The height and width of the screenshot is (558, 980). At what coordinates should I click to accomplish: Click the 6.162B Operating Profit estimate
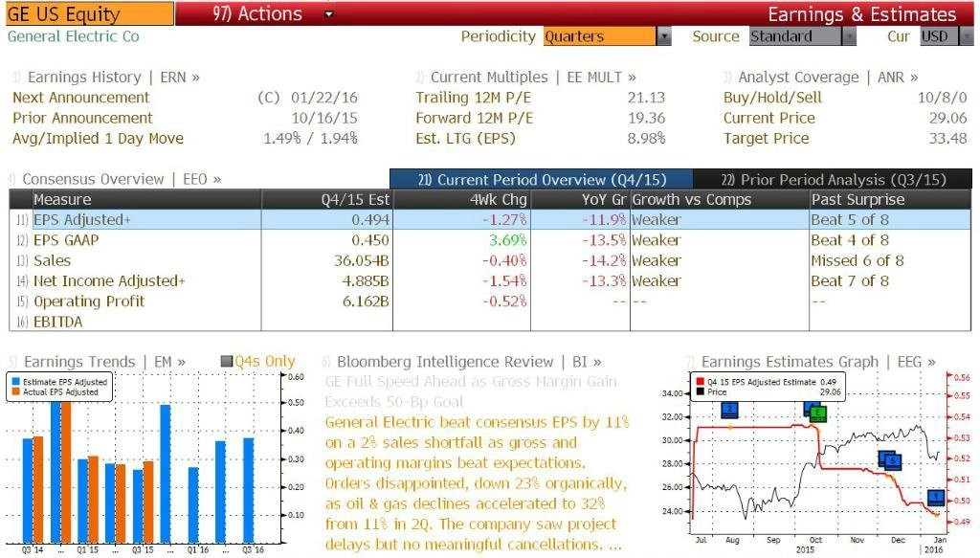coord(366,301)
